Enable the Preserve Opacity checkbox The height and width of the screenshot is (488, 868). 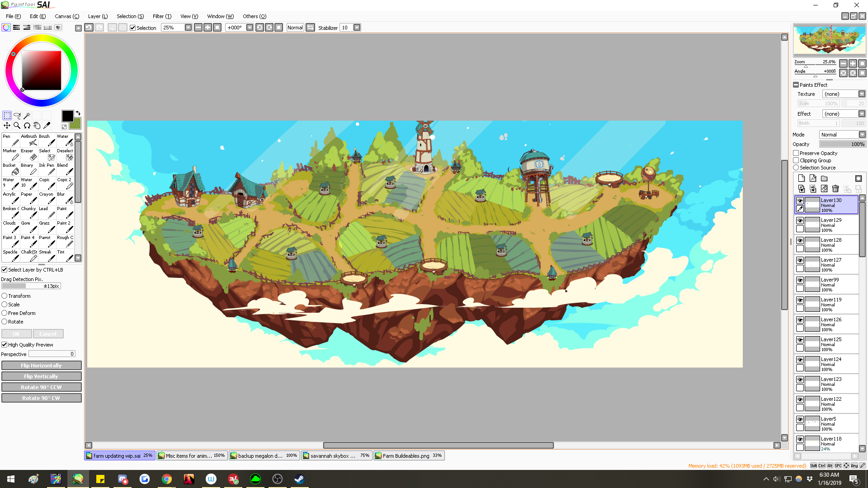click(x=796, y=153)
